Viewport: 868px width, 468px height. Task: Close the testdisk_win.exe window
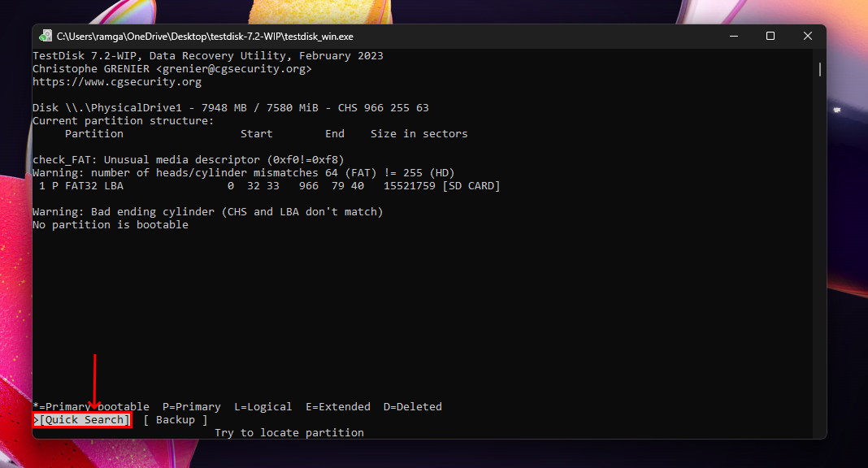click(808, 36)
